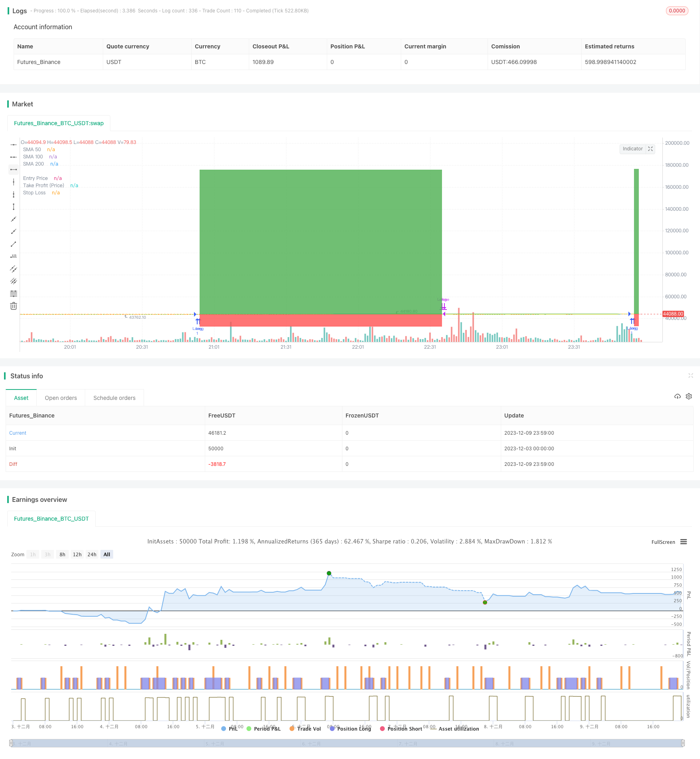Select the vertical segment drawing tool
Image resolution: width=700 pixels, height=759 pixels.
pos(14,207)
